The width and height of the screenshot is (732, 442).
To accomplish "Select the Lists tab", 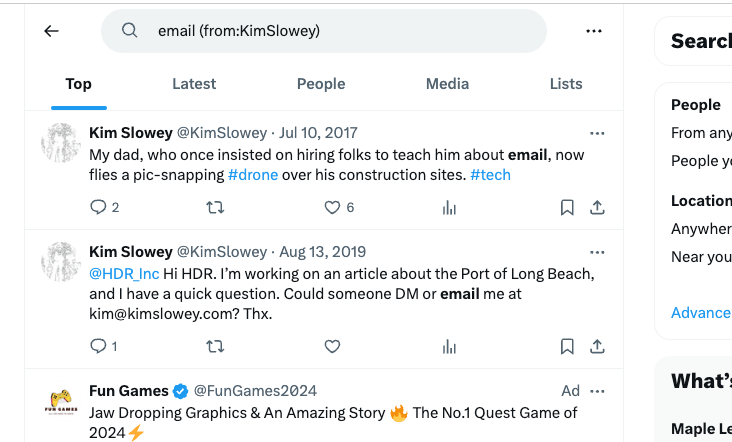I will pyautogui.click(x=566, y=84).
